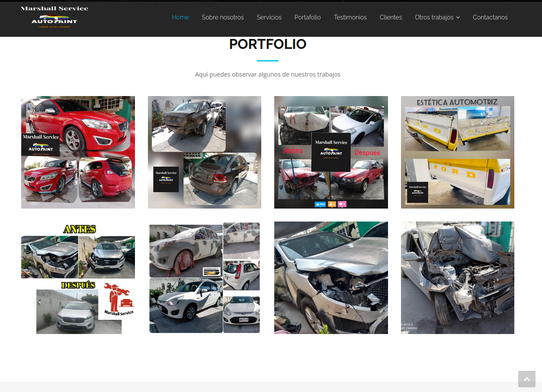This screenshot has width=542, height=392.
Task: Click the PORTFOLIO heading text
Action: click(268, 44)
